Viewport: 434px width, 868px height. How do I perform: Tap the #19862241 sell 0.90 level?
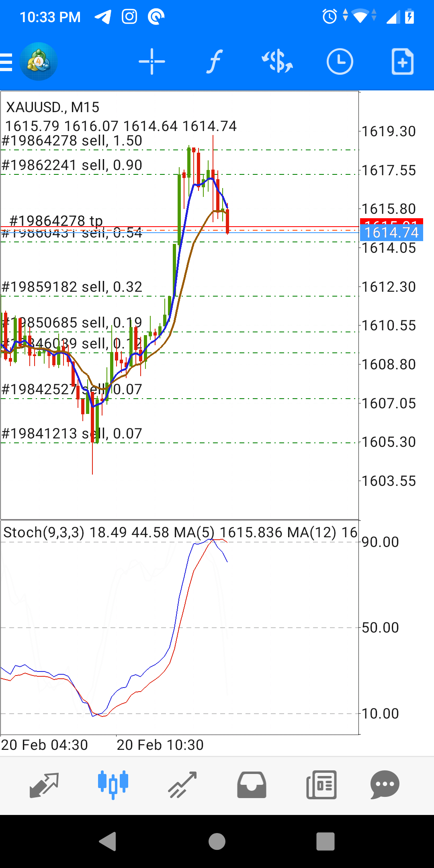pos(72,165)
